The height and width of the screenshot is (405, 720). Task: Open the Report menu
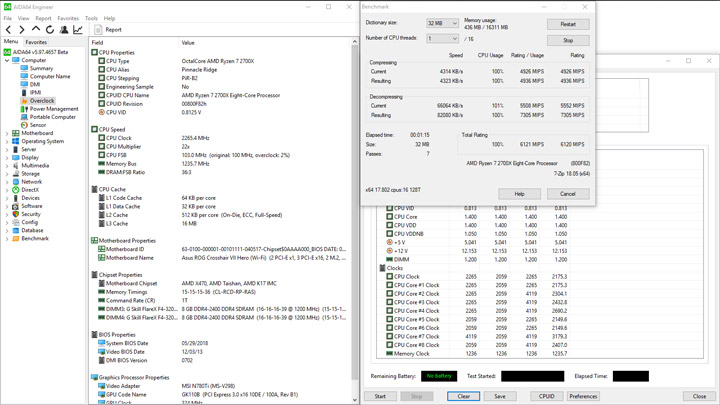coord(43,18)
